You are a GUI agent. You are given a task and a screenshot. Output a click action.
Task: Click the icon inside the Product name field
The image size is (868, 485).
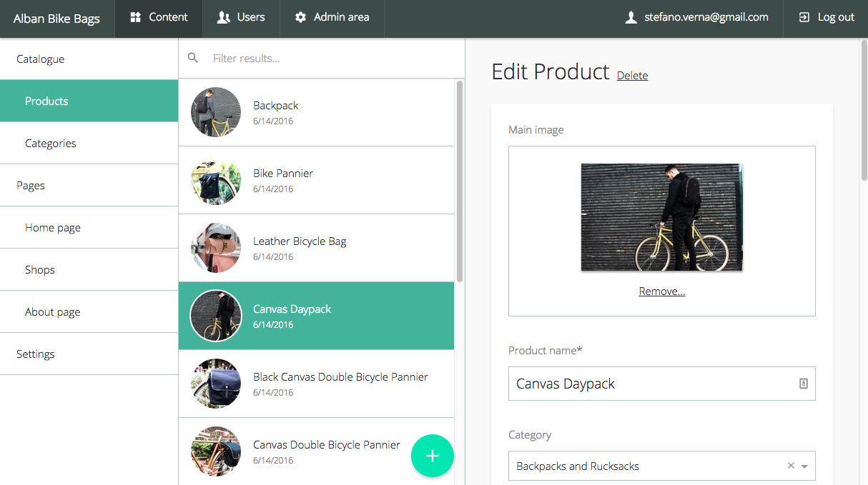(804, 384)
